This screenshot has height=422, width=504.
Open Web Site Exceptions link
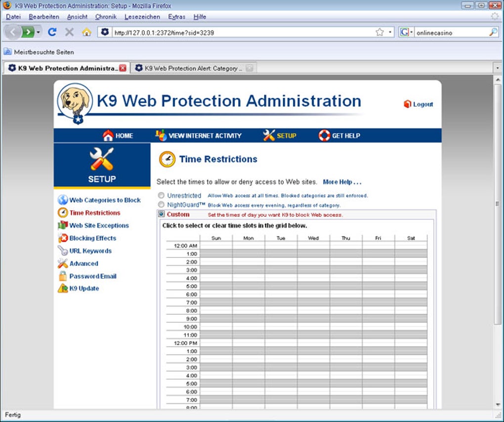pos(99,225)
